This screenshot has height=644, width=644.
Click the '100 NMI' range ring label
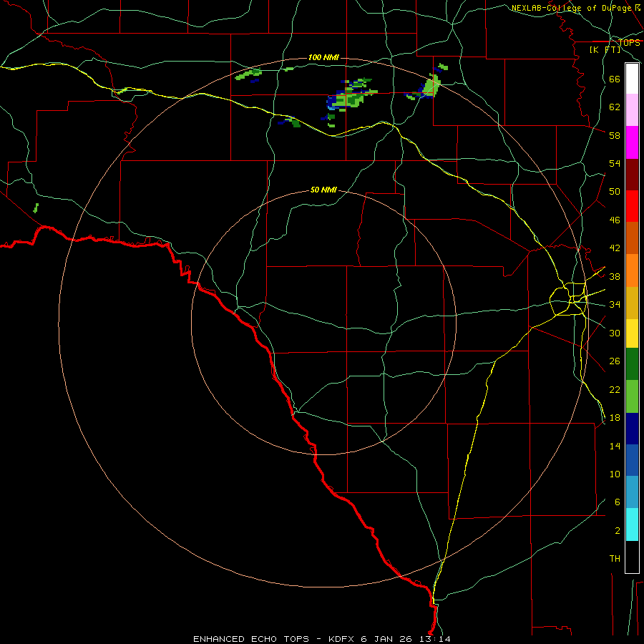tap(323, 57)
